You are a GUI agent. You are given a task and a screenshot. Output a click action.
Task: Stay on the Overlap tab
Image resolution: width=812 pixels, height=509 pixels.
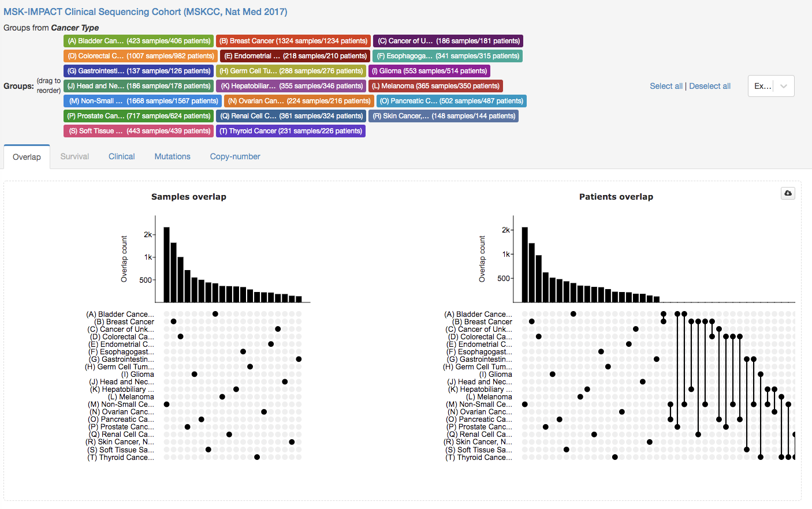(x=27, y=156)
